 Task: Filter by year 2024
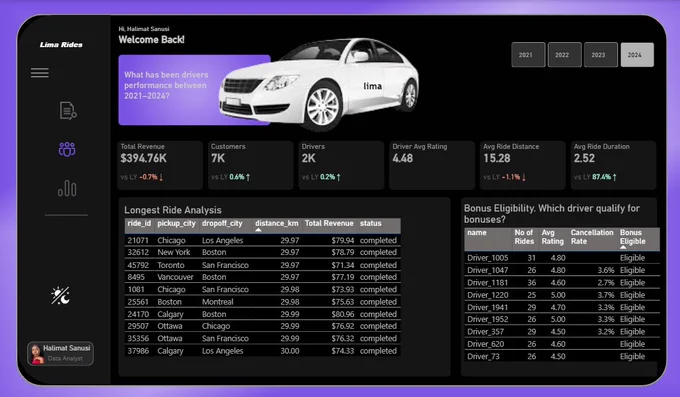tap(637, 55)
